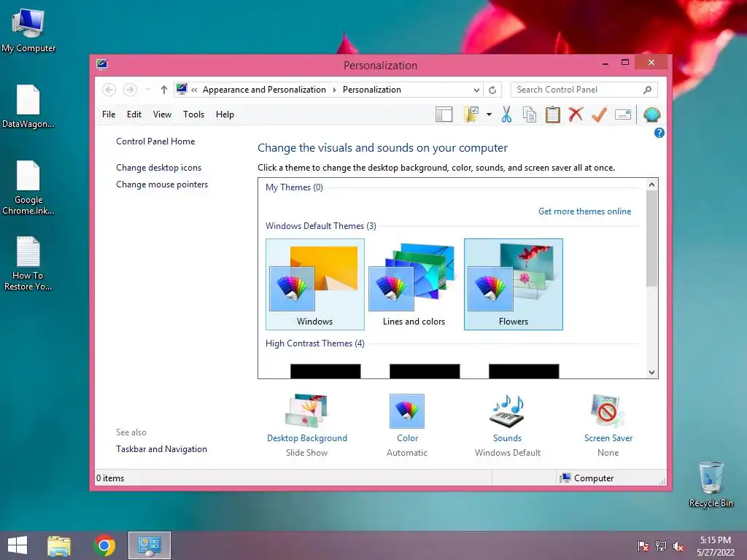The width and height of the screenshot is (747, 560).
Task: Click Appearance and Personalization breadcrumb
Action: point(264,90)
